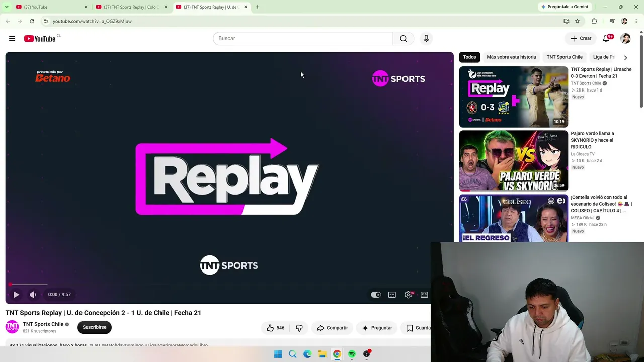Click the #LaU hashtag in the description
This screenshot has width=644, height=362.
pos(95,345)
